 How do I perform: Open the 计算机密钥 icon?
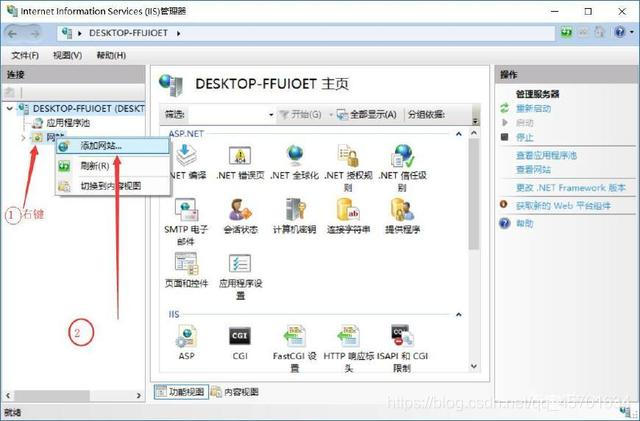coord(295,209)
